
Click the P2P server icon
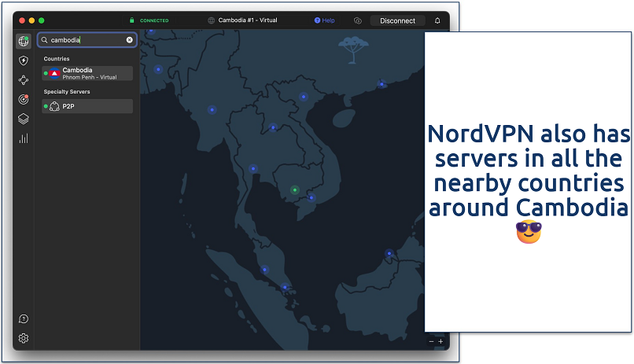coord(54,106)
